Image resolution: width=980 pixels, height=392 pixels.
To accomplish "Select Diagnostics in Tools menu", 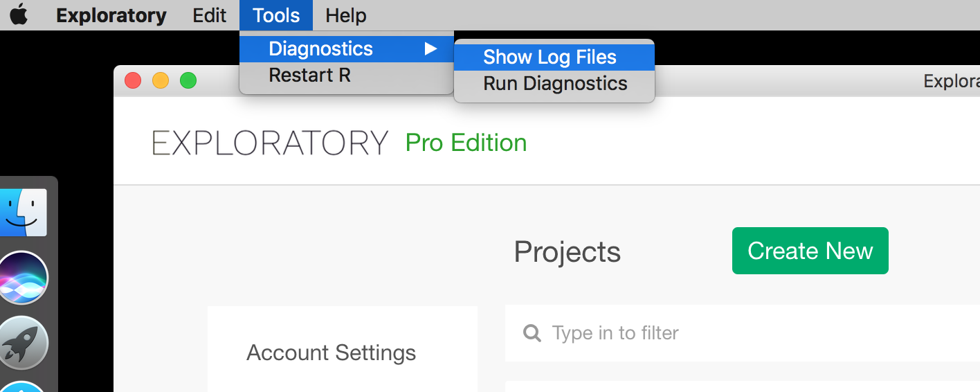I will [x=347, y=49].
